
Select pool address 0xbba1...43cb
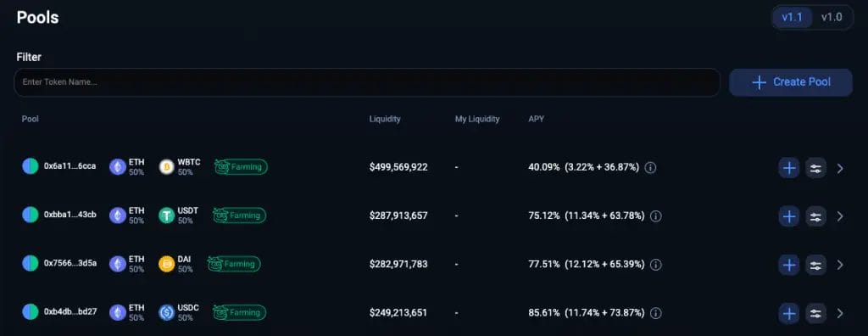(x=70, y=215)
